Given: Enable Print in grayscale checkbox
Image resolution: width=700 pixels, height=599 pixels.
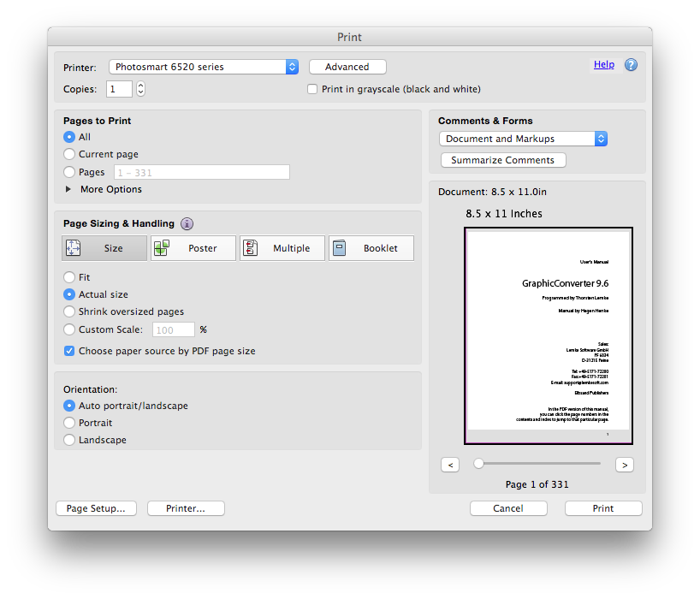Looking at the screenshot, I should 312,89.
